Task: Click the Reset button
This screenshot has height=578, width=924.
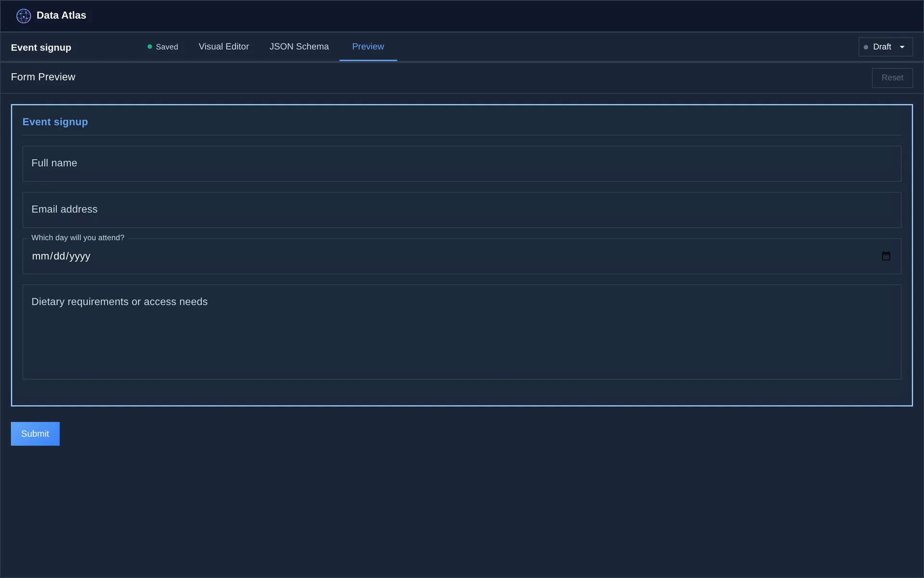Action: 892,78
